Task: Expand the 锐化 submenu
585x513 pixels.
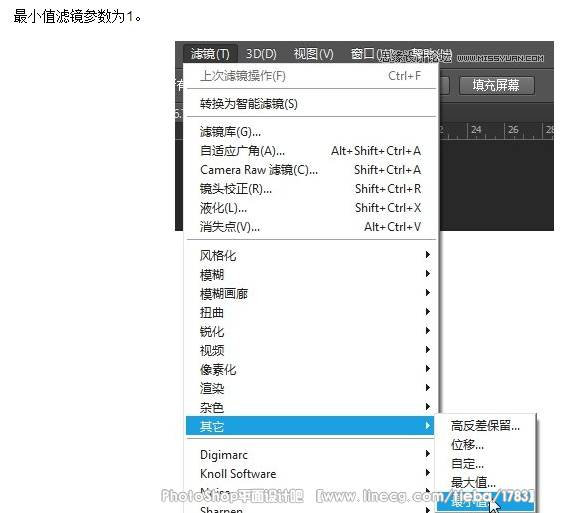Action: pyautogui.click(x=311, y=332)
